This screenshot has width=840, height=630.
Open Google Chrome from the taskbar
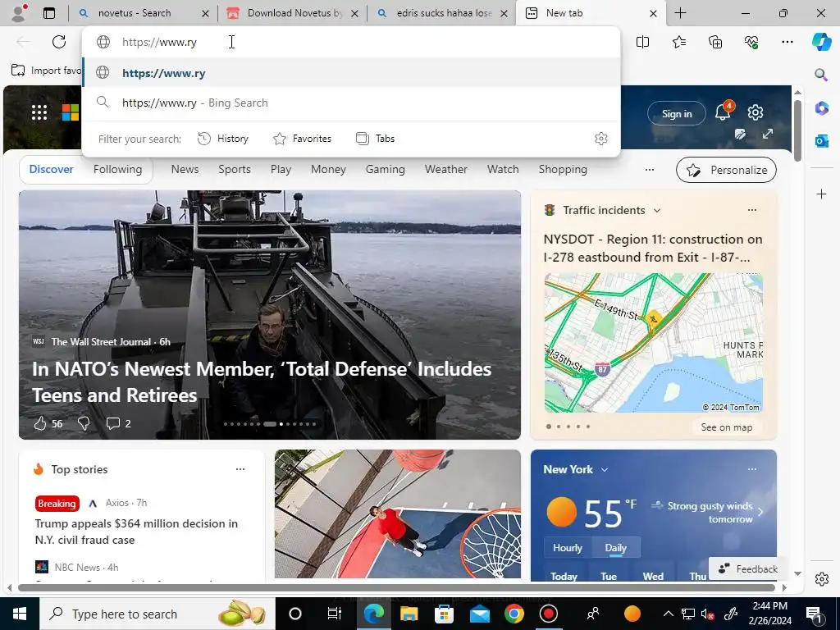514,614
